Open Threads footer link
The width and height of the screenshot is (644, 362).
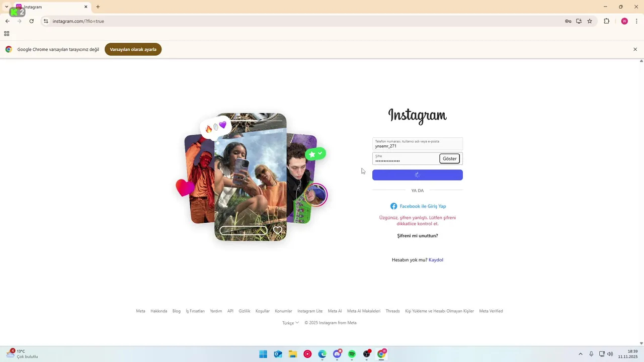point(392,311)
